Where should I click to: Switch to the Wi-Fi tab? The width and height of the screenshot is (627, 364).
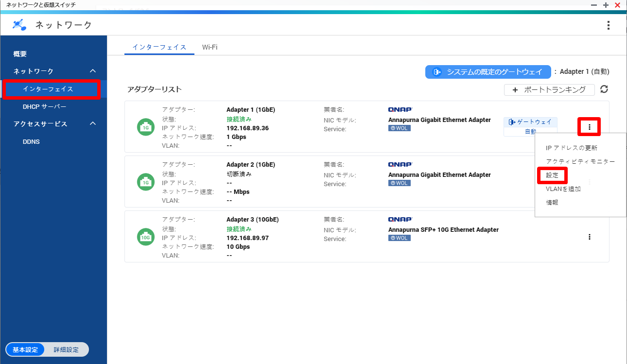[x=209, y=47]
